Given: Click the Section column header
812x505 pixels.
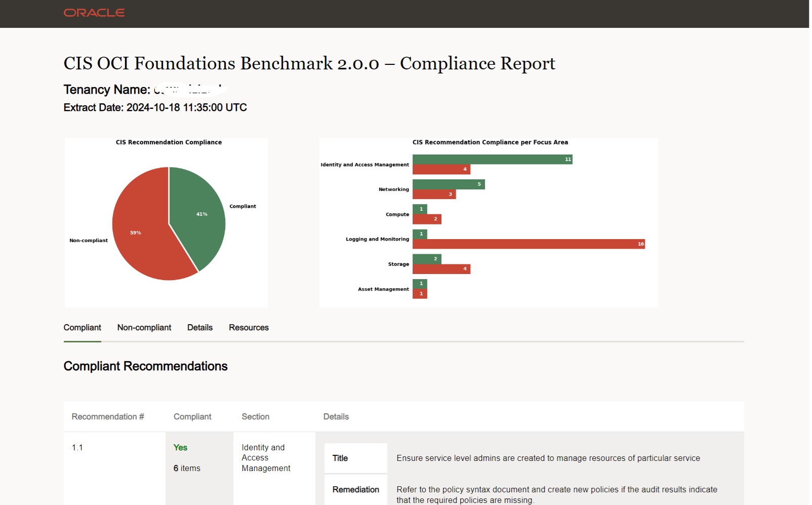Looking at the screenshot, I should pyautogui.click(x=255, y=417).
